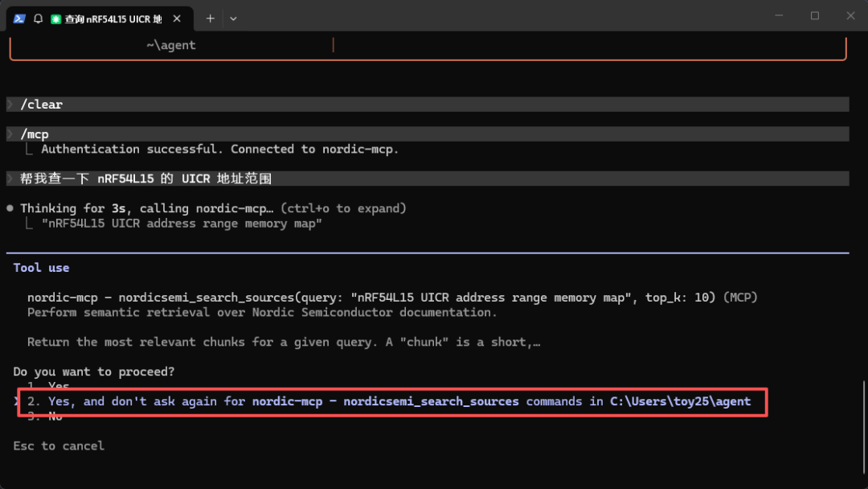Open the new tab profile dropdown
This screenshot has height=489, width=868.
[233, 18]
